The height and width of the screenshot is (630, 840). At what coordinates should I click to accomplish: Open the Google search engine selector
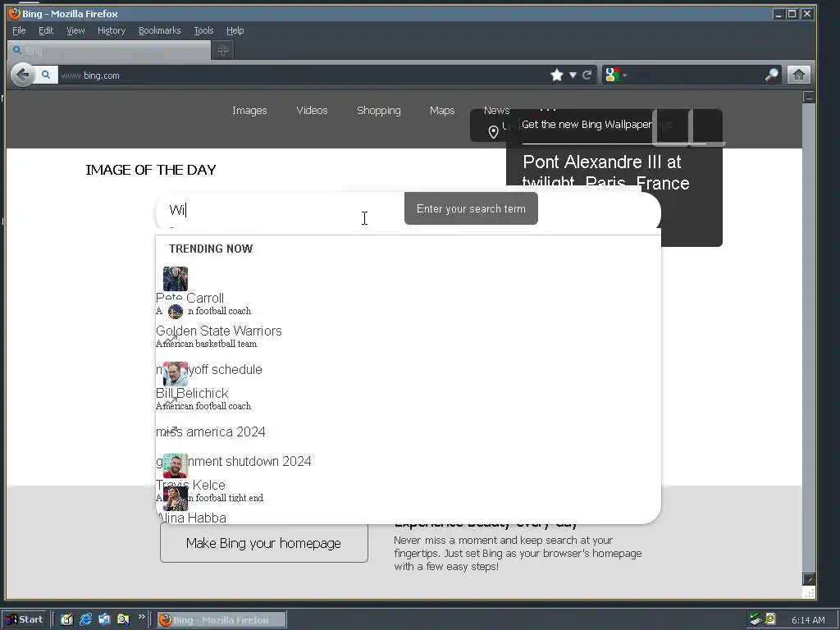[x=615, y=75]
